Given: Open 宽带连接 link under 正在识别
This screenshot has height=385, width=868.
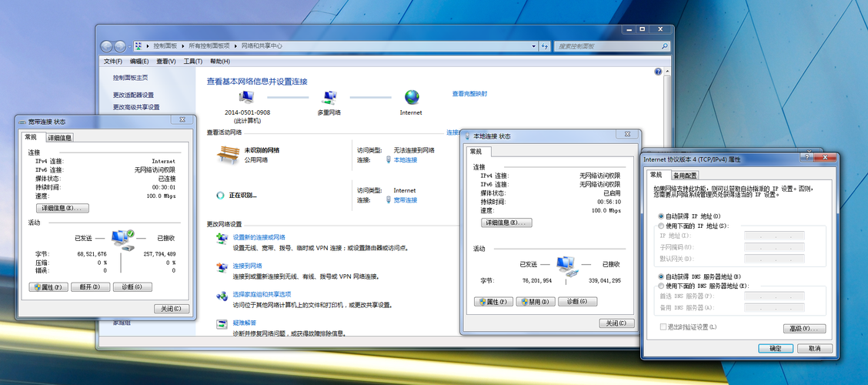Looking at the screenshot, I should tap(406, 200).
